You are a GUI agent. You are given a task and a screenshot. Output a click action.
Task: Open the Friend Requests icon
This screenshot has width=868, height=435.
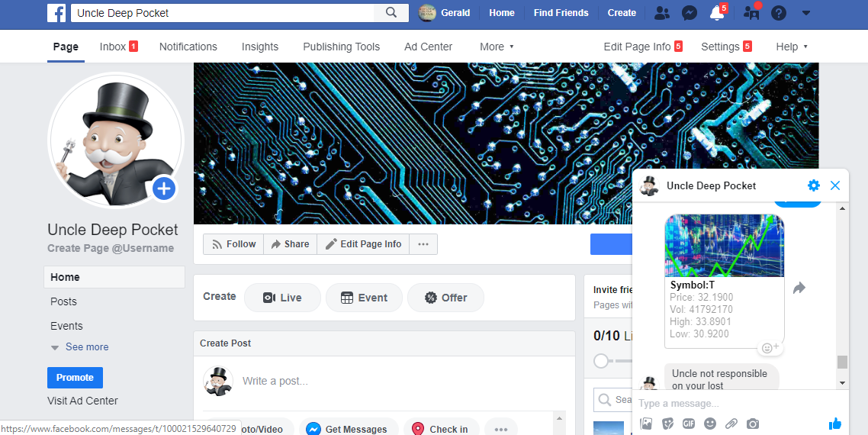point(661,13)
